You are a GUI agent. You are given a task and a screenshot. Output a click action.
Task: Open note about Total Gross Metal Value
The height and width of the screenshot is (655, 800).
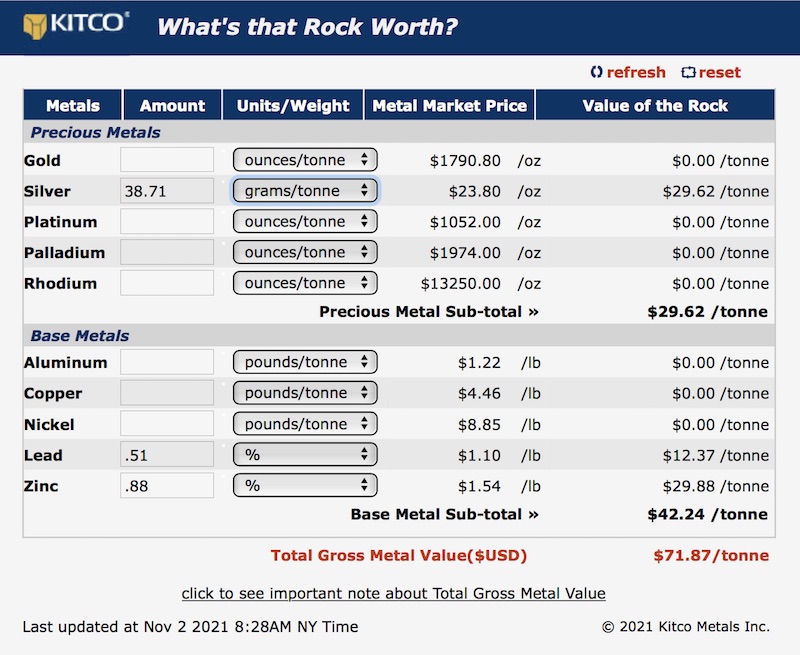point(393,593)
